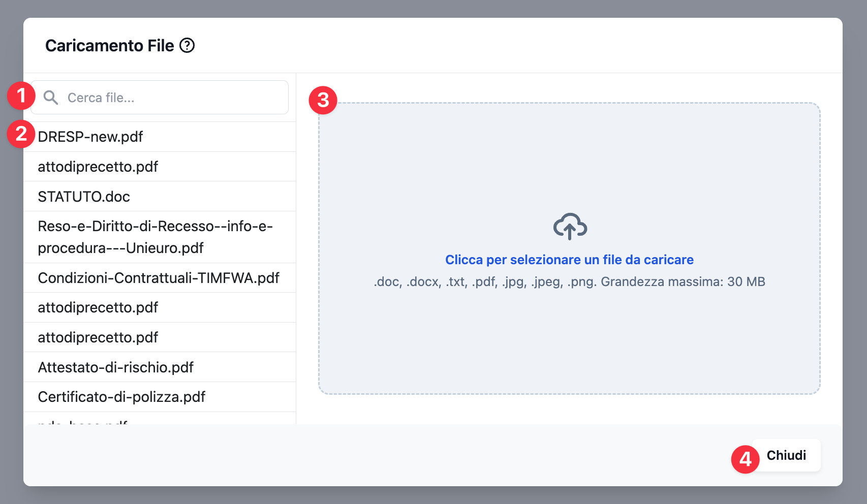The image size is (867, 504).
Task: Select Certificato-di-polizza.pdf from the list
Action: pos(121,397)
